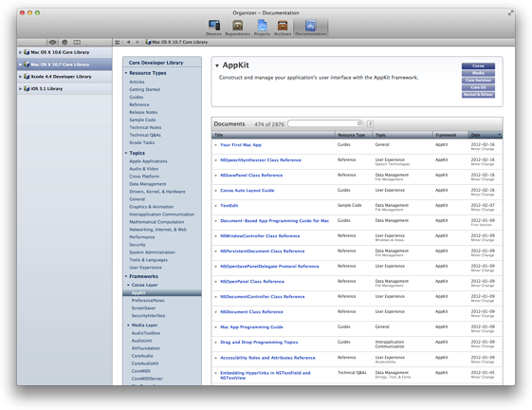The image size is (532, 410).
Task: Sort by Framework column header
Action: 450,135
